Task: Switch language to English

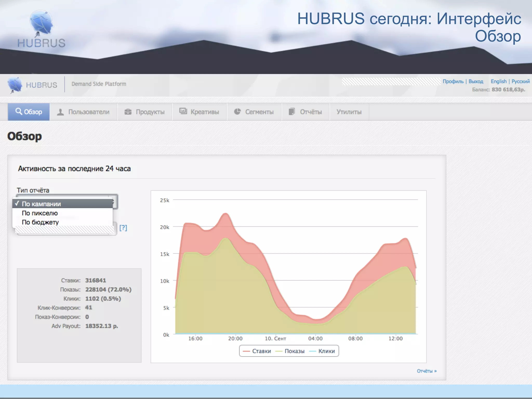Action: click(498, 81)
